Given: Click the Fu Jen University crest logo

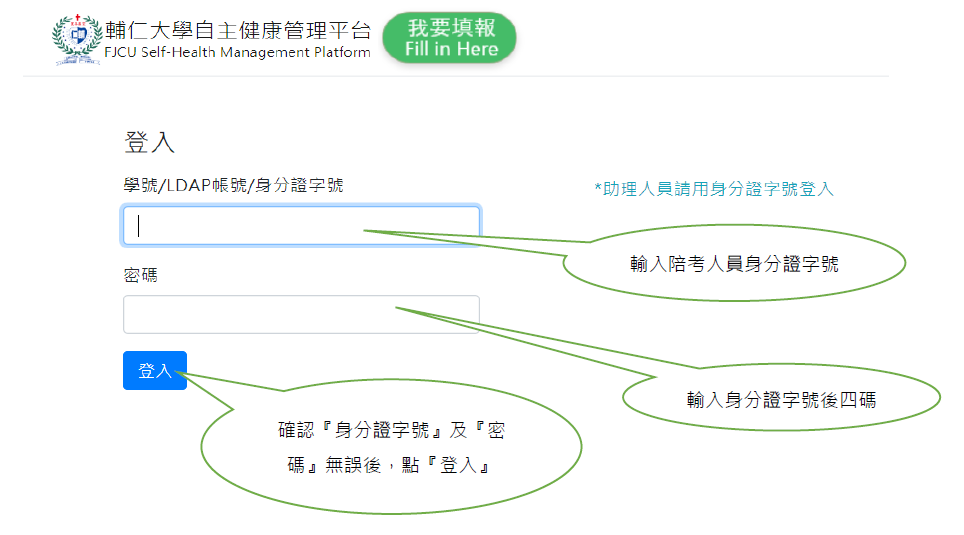Looking at the screenshot, I should click(x=77, y=39).
